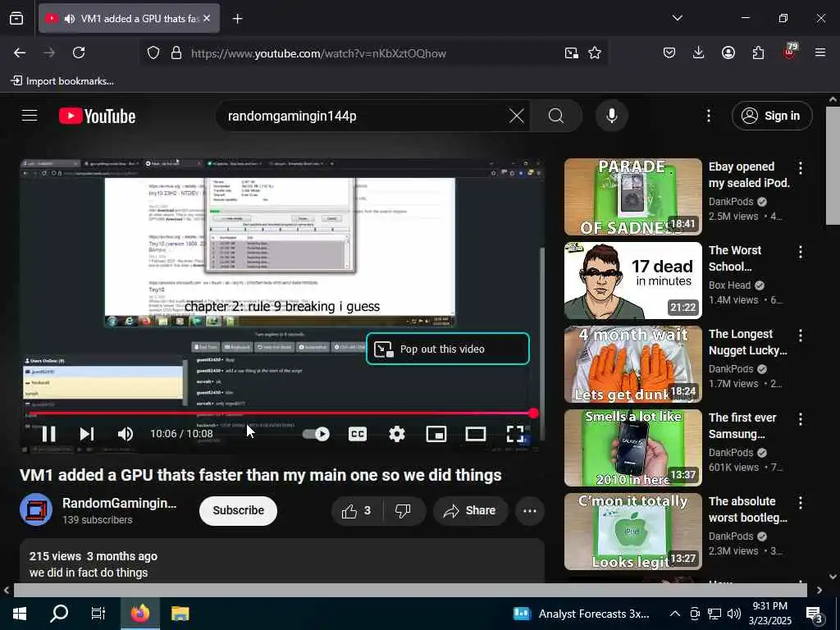The image size is (840, 630).
Task: Toggle the autoplay switch
Action: tap(316, 434)
